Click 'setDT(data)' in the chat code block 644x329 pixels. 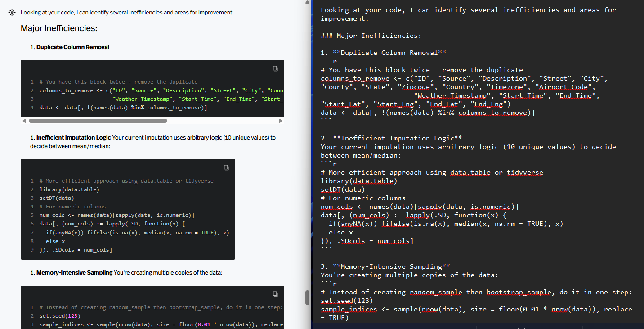pos(57,198)
